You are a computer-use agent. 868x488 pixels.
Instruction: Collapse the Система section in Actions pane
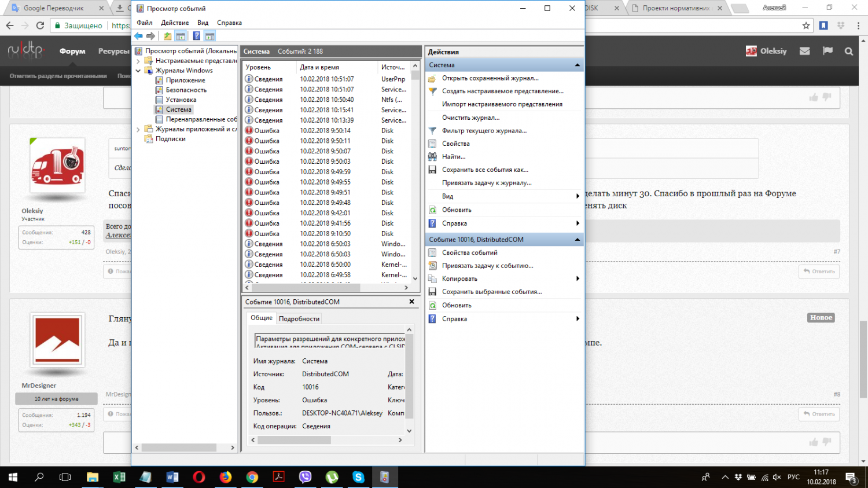[x=577, y=65]
